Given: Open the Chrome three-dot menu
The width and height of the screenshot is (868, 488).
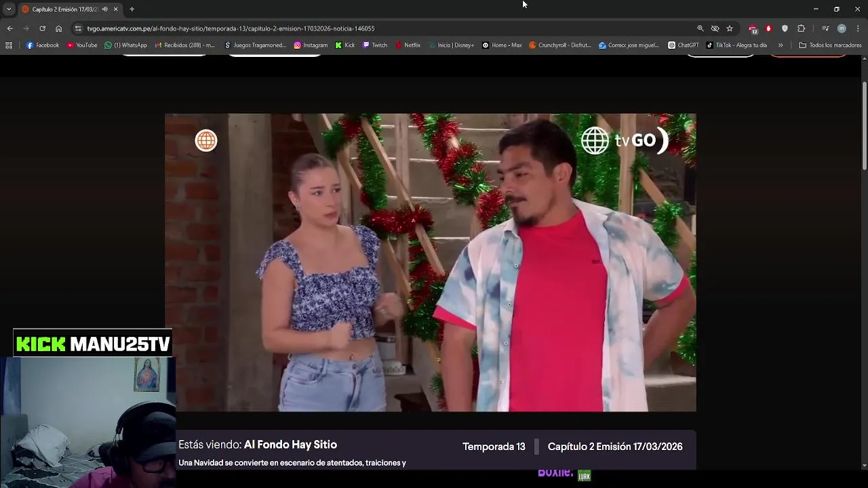Looking at the screenshot, I should 858,28.
